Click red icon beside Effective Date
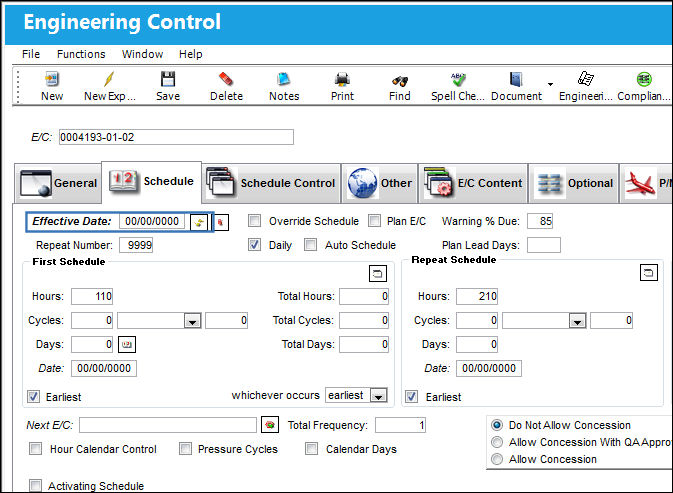Viewport: 673px width, 493px height. tap(221, 222)
